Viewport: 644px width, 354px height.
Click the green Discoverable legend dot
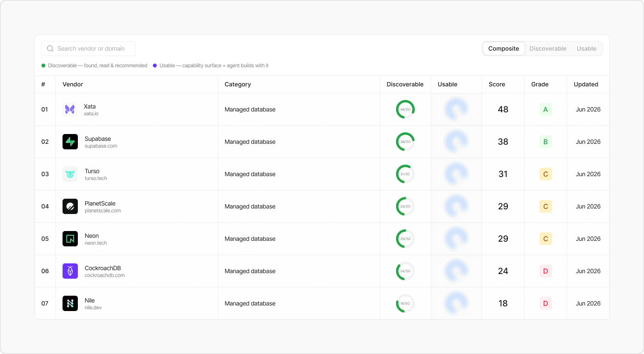pyautogui.click(x=43, y=66)
